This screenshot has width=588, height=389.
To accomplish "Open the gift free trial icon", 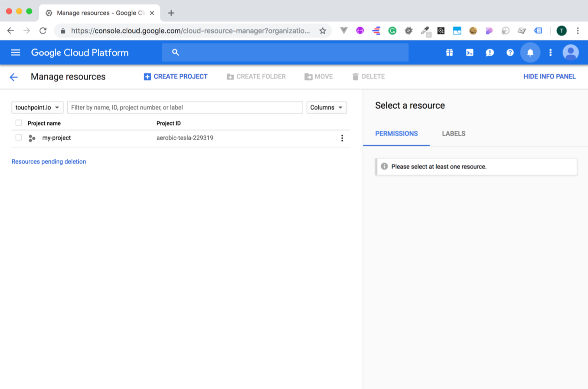I will (449, 53).
